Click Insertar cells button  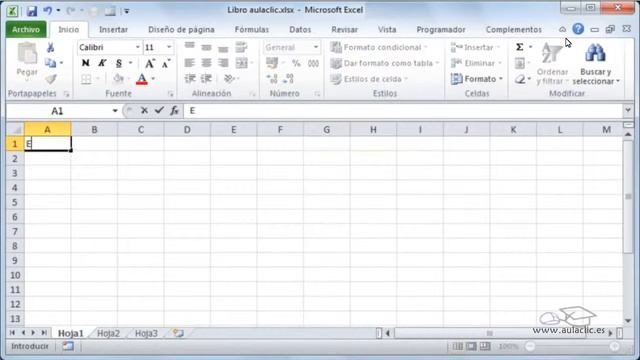point(476,47)
